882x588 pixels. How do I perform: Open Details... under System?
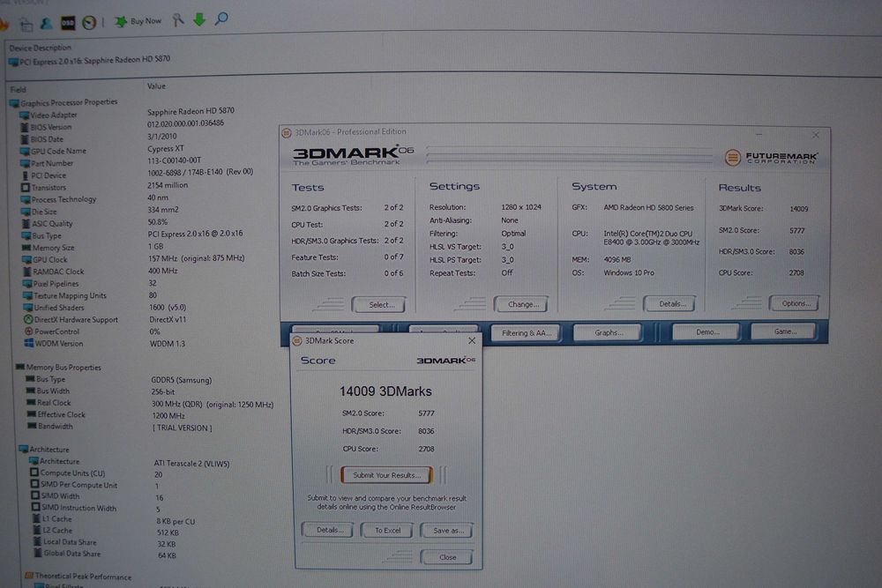[x=670, y=303]
